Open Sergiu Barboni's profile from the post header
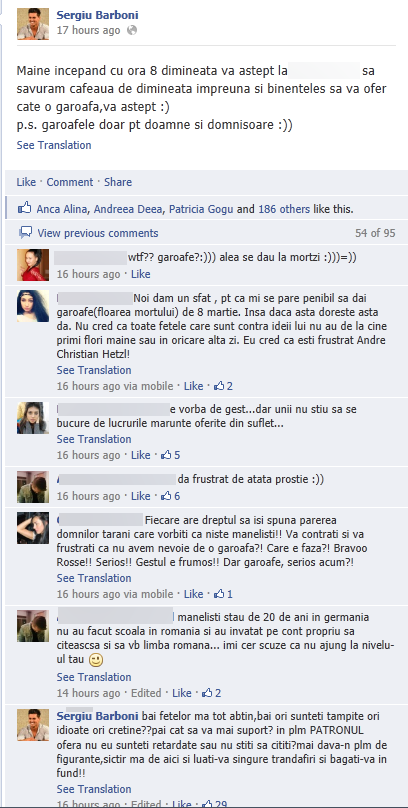The width and height of the screenshot is (408, 808). [97, 15]
